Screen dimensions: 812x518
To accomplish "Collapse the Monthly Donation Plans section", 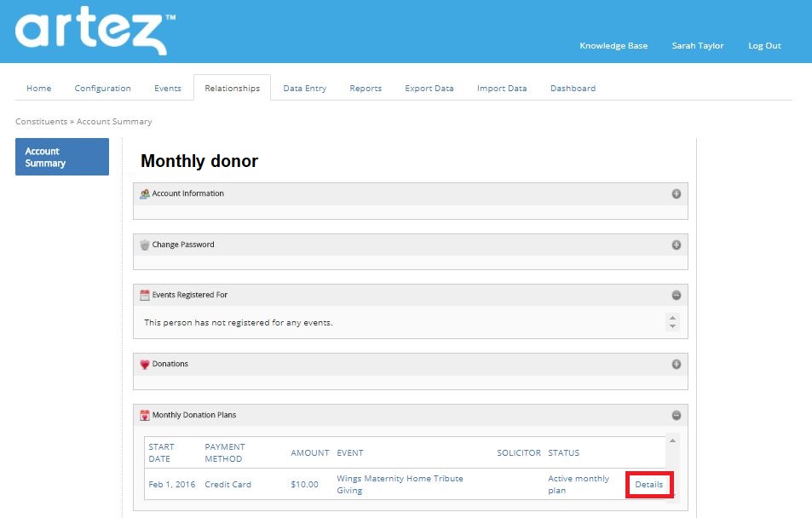I will (x=677, y=416).
